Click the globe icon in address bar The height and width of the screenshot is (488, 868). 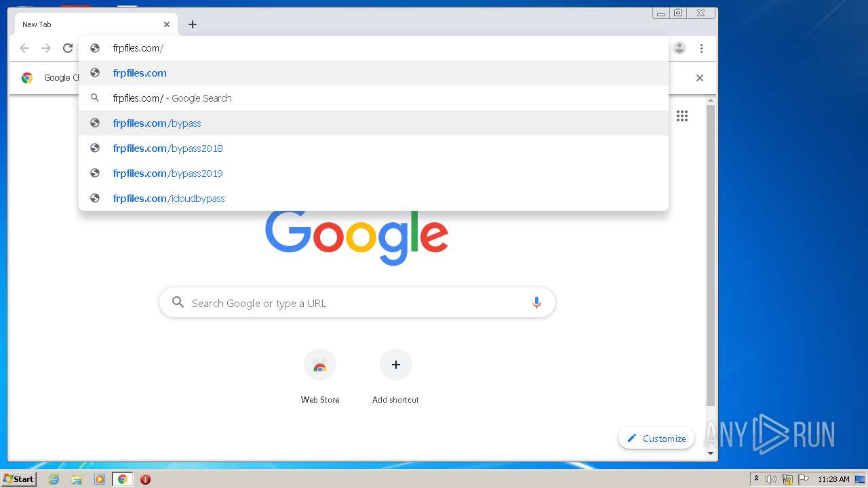point(95,48)
